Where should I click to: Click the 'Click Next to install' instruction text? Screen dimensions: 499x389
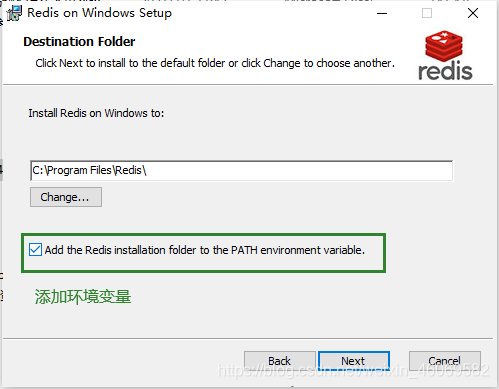pos(215,63)
